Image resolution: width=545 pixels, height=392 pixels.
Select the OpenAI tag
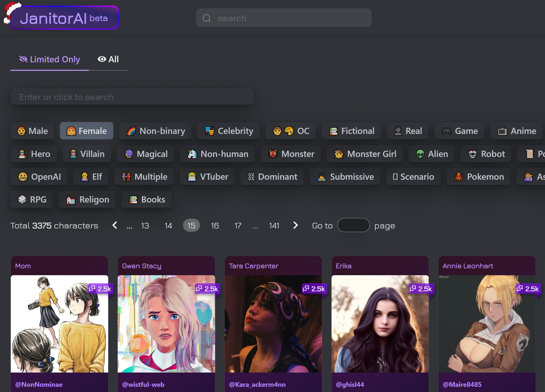(39, 177)
